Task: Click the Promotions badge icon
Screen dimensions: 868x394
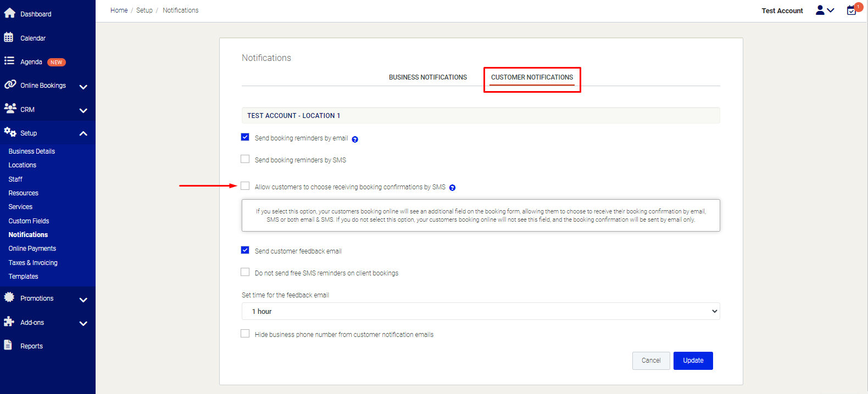Action: 9,297
